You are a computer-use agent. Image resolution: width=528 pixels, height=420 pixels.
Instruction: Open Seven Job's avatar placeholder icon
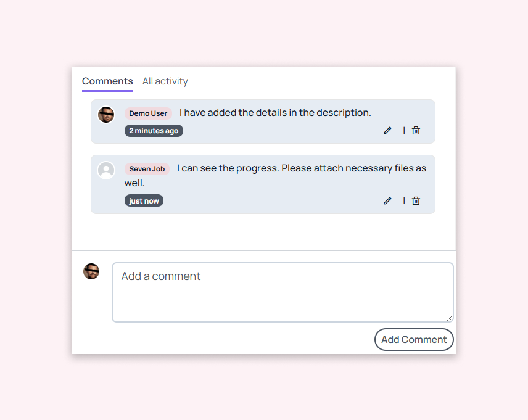[x=106, y=170]
